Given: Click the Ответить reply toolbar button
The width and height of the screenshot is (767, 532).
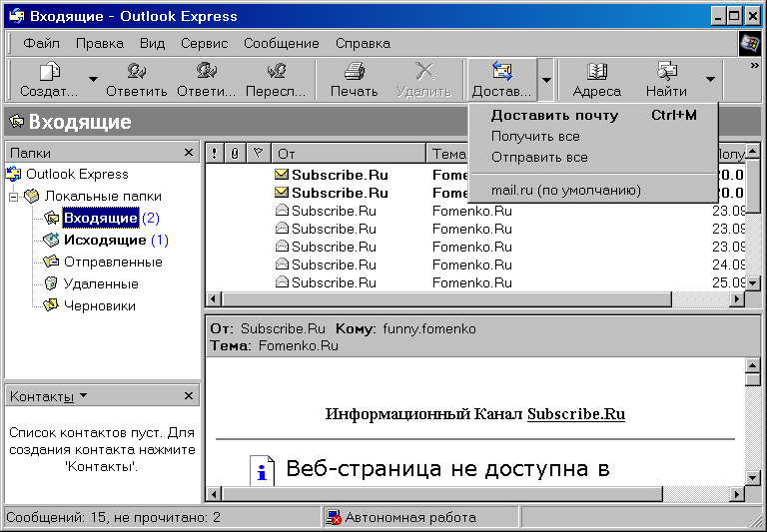Looking at the screenshot, I should 136,80.
